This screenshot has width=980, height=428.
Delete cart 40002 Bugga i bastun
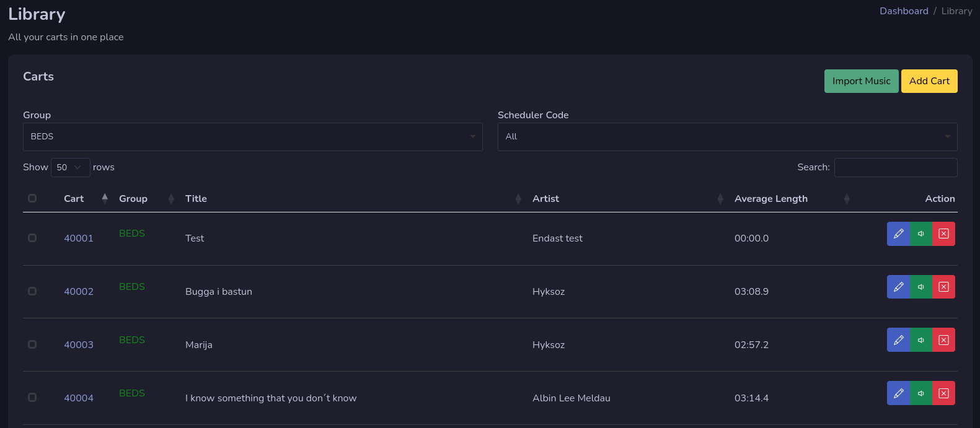pyautogui.click(x=943, y=287)
